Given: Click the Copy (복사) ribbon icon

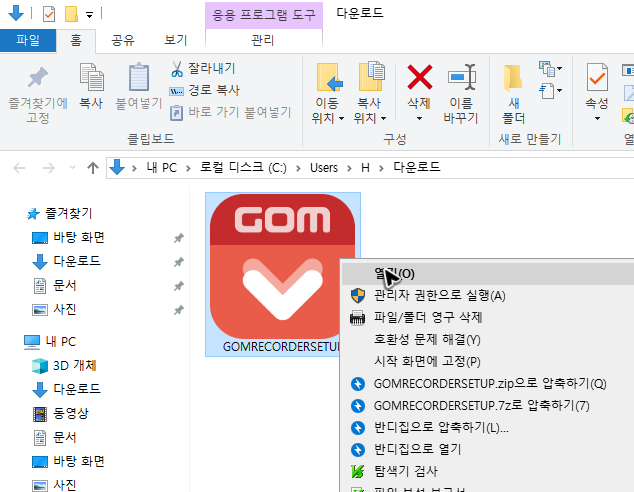Looking at the screenshot, I should coord(91,77).
